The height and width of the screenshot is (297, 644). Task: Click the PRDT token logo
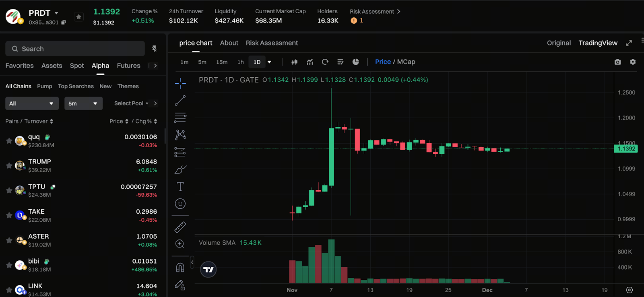tap(13, 16)
